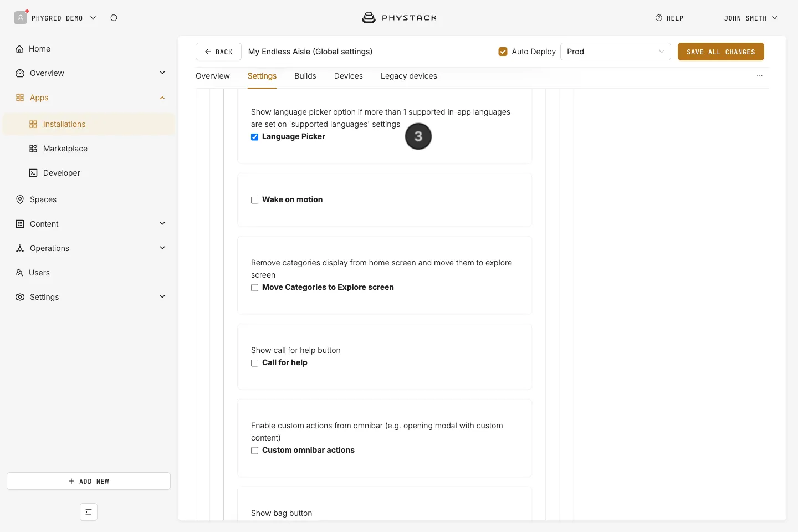Click the Marketplace icon in the sidebar

click(33, 149)
